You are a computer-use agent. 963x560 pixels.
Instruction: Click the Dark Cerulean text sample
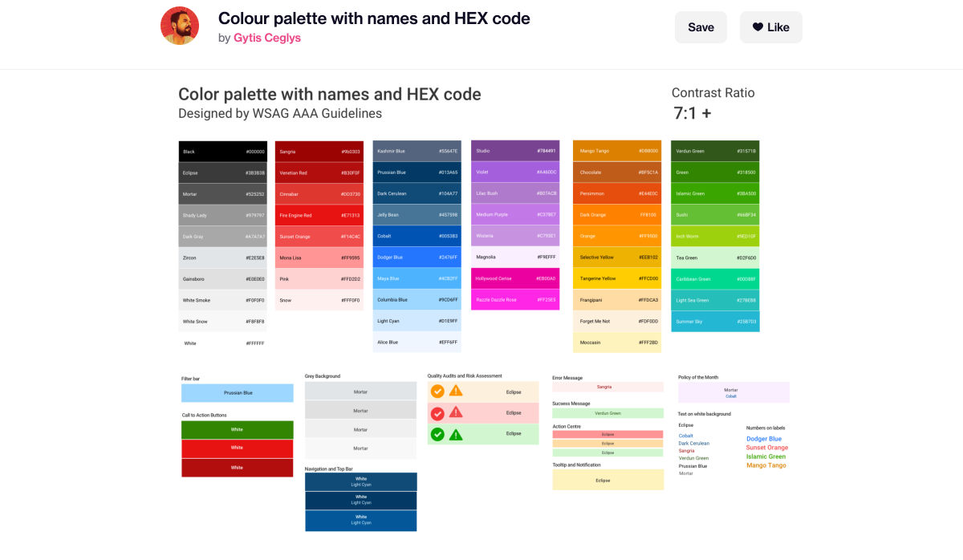(694, 443)
